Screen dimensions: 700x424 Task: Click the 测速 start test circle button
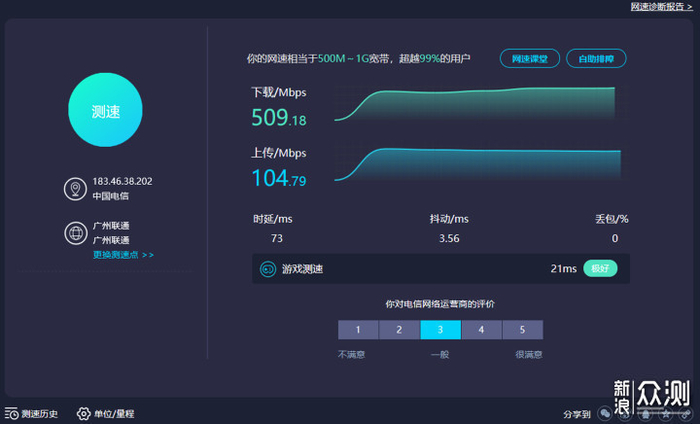tap(105, 111)
